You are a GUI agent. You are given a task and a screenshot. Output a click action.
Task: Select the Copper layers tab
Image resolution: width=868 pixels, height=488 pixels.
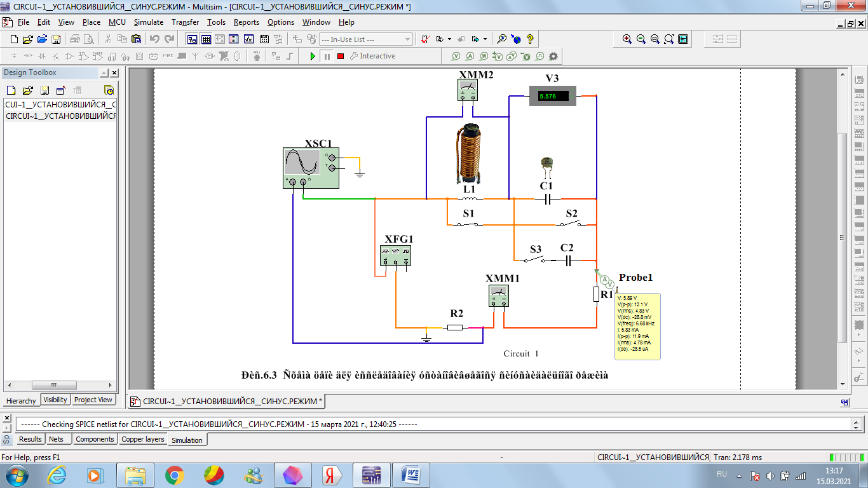coord(143,439)
